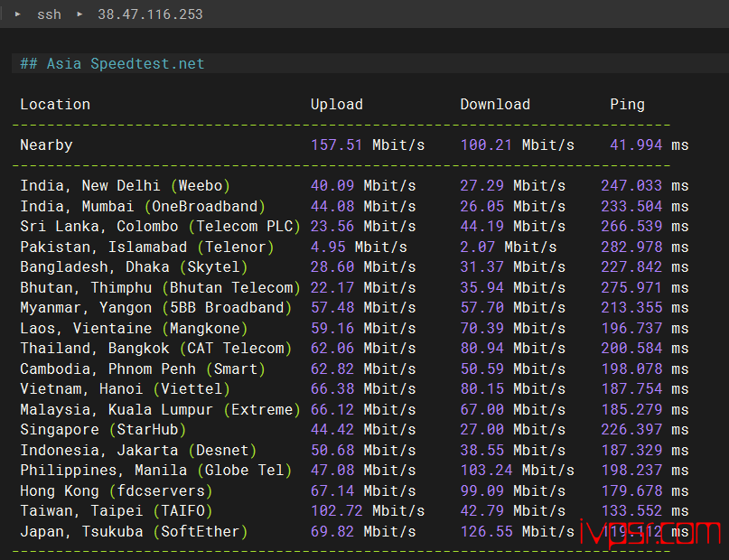This screenshot has height=560, width=729.
Task: Select Hong Kong ping value 179.678
Action: click(631, 490)
